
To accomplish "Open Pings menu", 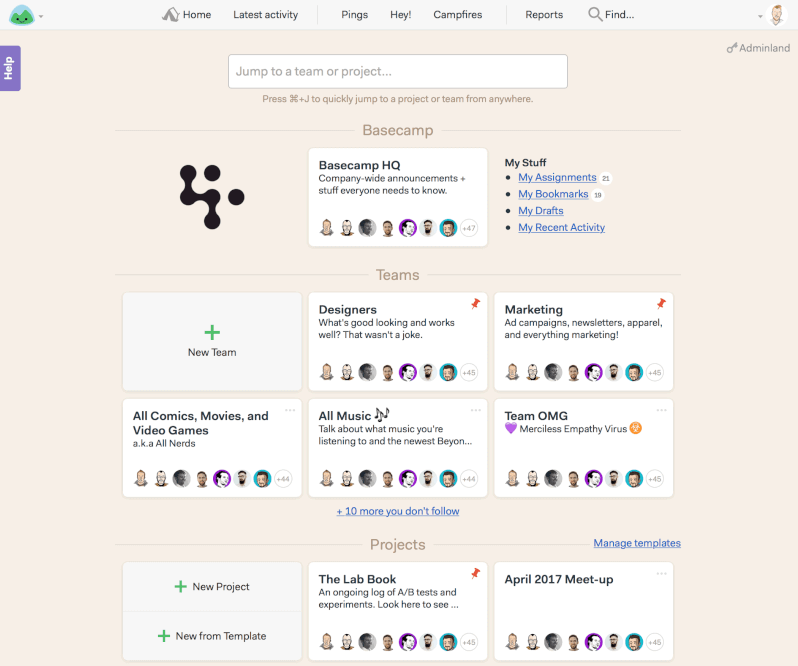I will click(x=354, y=15).
